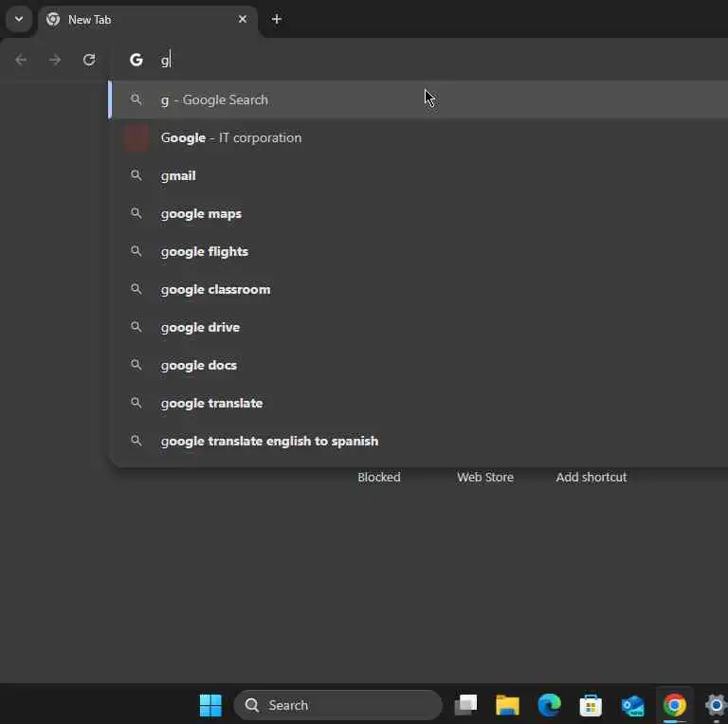Open the Windows Start menu
728x724 pixels.
210,705
